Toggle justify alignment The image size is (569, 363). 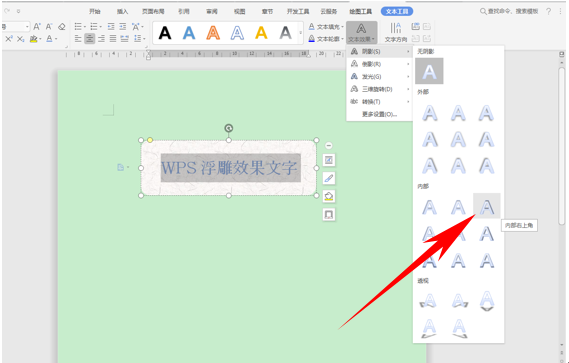tap(113, 38)
